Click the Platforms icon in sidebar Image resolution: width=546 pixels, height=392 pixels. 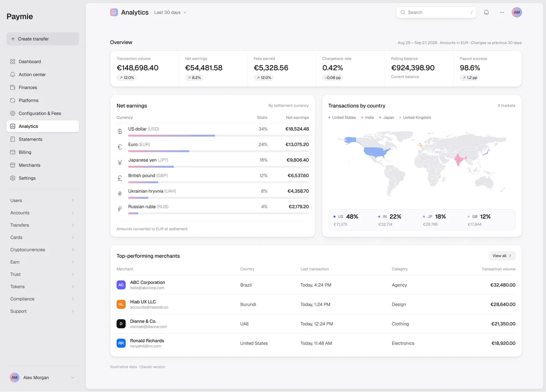click(x=13, y=100)
